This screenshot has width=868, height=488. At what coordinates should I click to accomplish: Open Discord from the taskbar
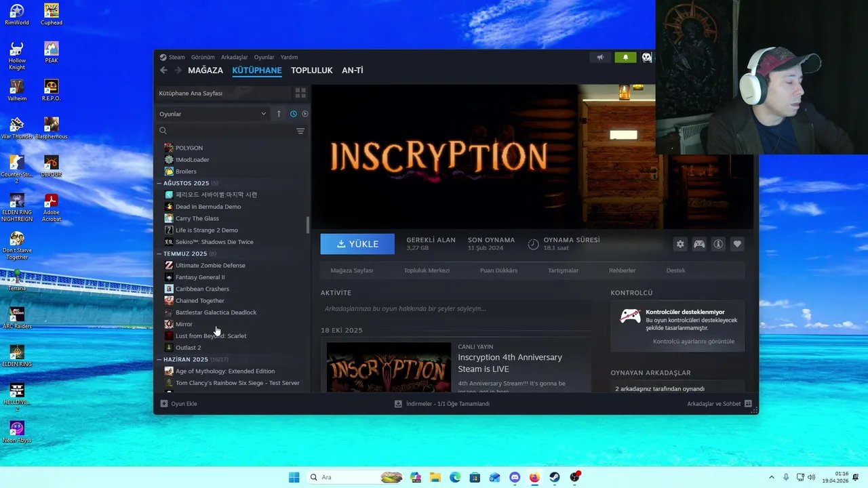(515, 477)
